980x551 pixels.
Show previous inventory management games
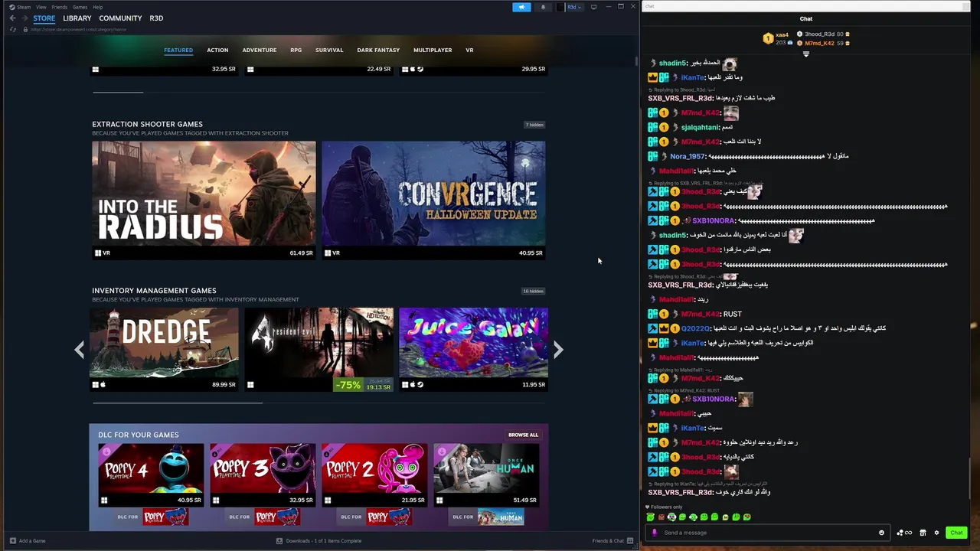[79, 350]
